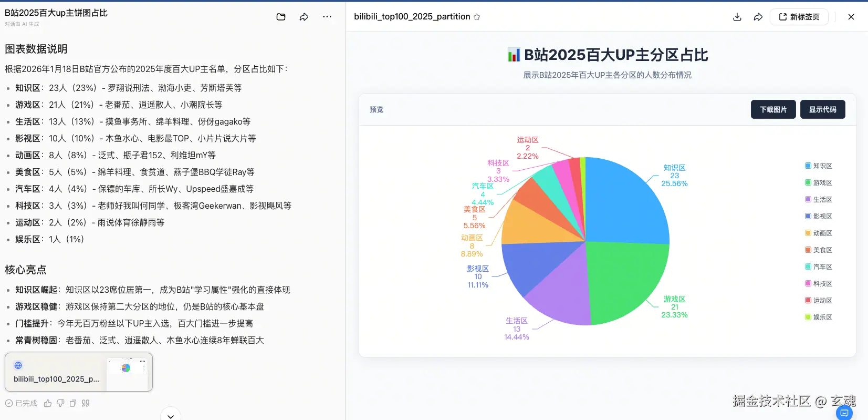The height and width of the screenshot is (420, 868).
Task: Click the 汽车区 4.44% chart label
Action: 483,194
